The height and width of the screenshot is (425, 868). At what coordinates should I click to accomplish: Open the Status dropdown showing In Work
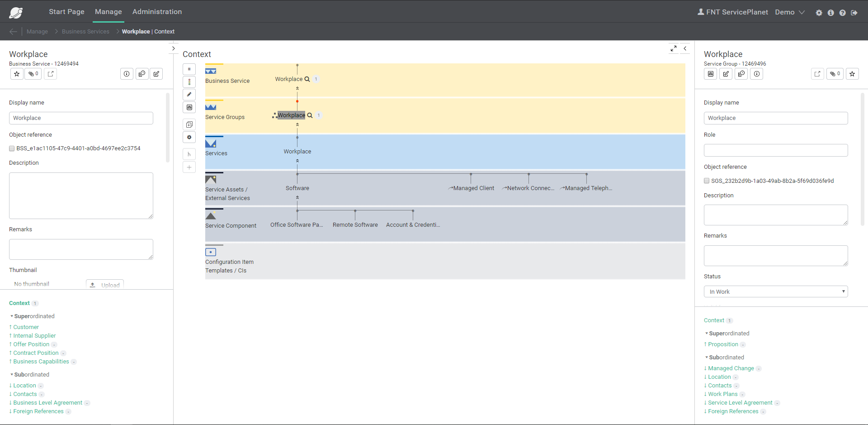tap(775, 291)
